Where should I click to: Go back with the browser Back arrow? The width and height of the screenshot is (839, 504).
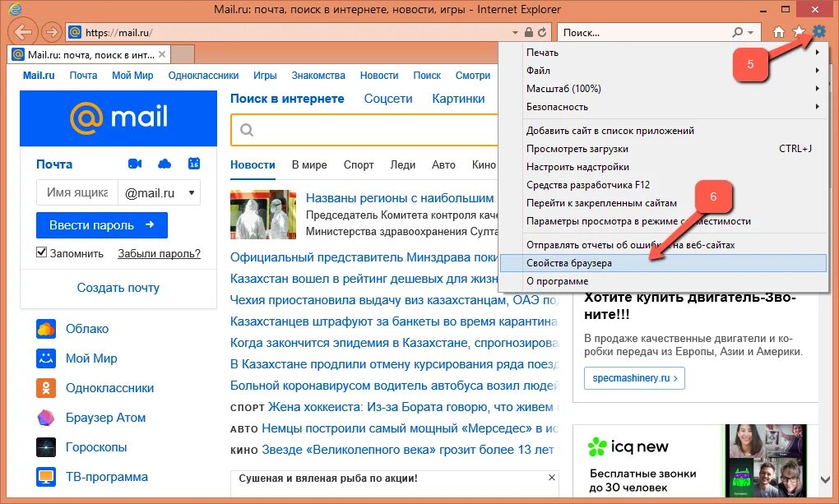pyautogui.click(x=22, y=32)
